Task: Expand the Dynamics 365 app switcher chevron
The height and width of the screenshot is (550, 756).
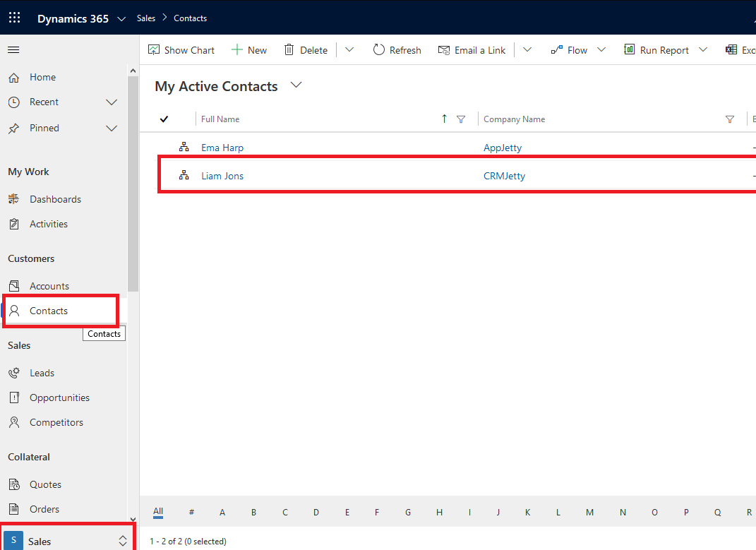Action: (x=121, y=19)
